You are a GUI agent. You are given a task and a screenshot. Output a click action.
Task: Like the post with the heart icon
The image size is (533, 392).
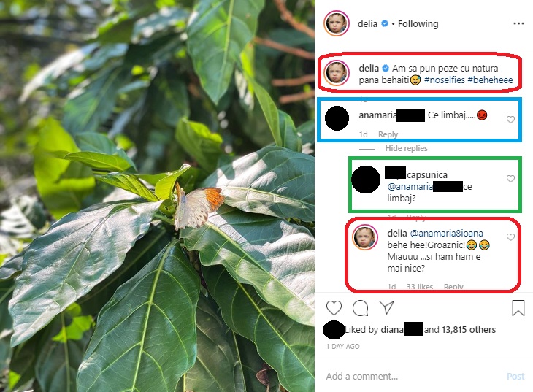pos(334,308)
